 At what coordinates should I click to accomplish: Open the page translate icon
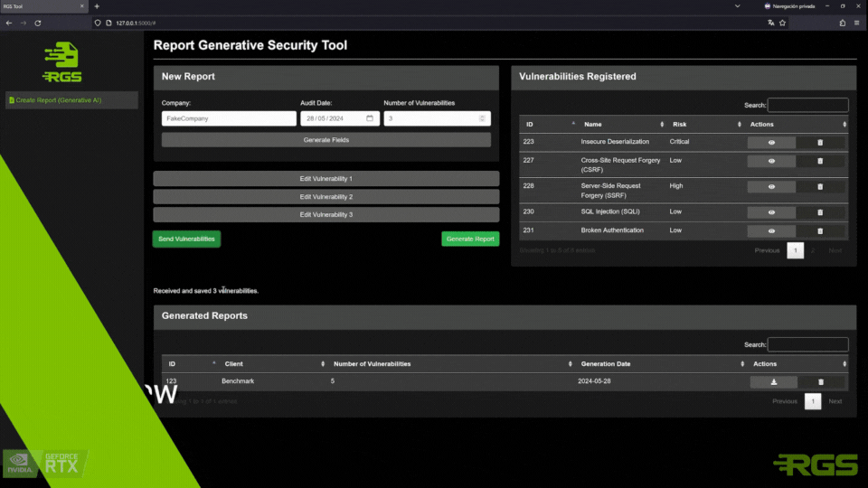(770, 23)
